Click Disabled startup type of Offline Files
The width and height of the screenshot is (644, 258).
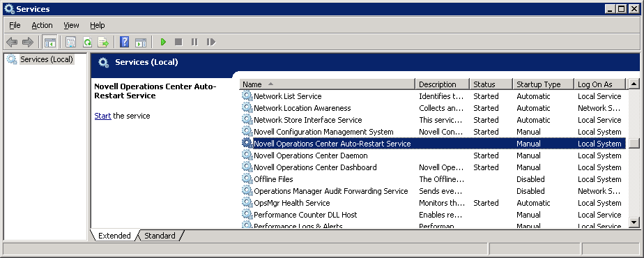530,179
